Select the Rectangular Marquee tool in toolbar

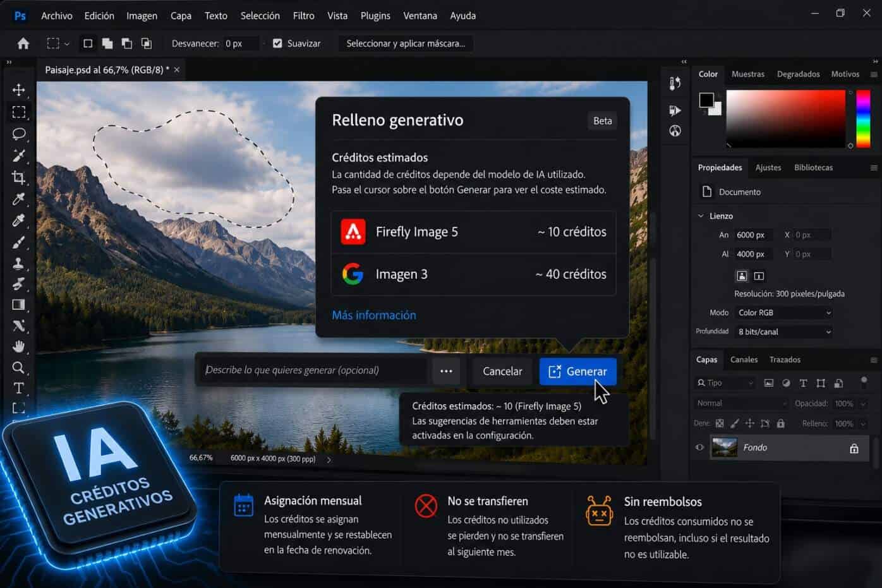19,112
